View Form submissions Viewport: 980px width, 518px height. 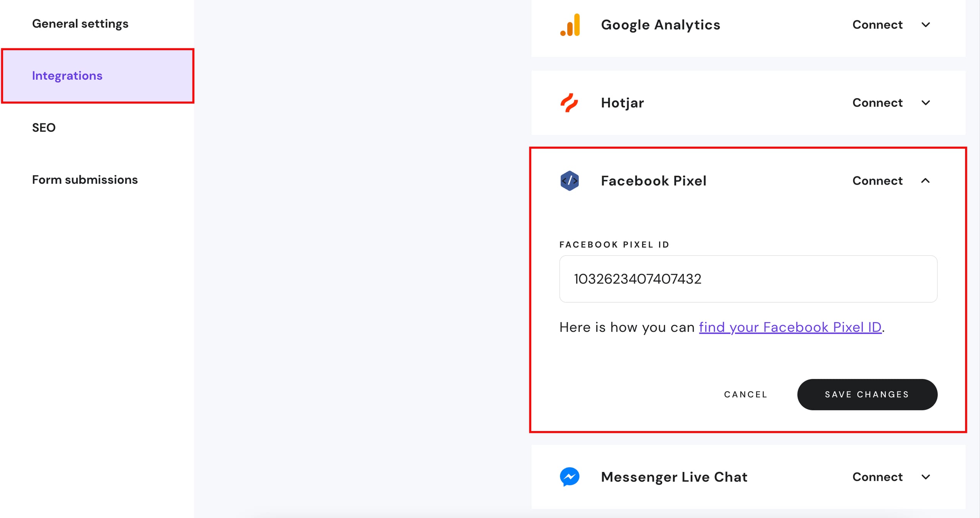coord(85,179)
